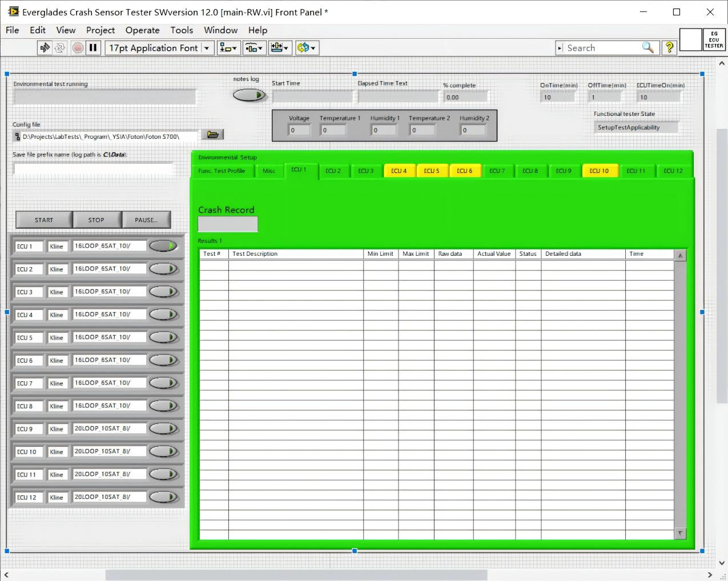Switch to the ECU 4 tab

pos(399,171)
